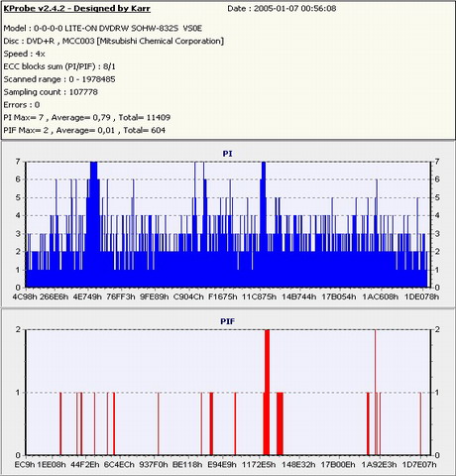Click PIF axis label 1D7E07h

click(419, 465)
